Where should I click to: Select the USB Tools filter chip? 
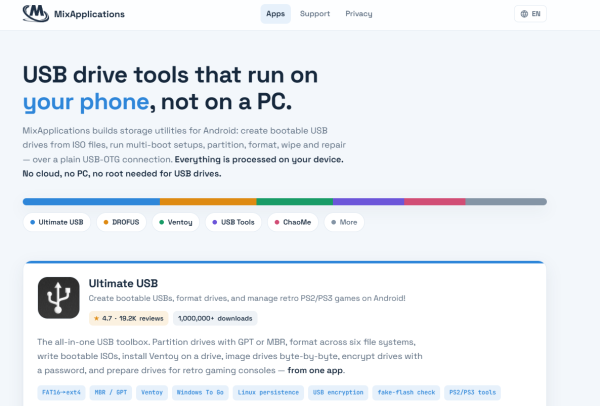pyautogui.click(x=233, y=222)
